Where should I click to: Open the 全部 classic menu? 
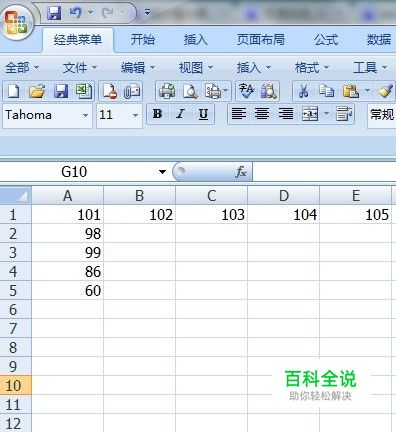coord(22,68)
